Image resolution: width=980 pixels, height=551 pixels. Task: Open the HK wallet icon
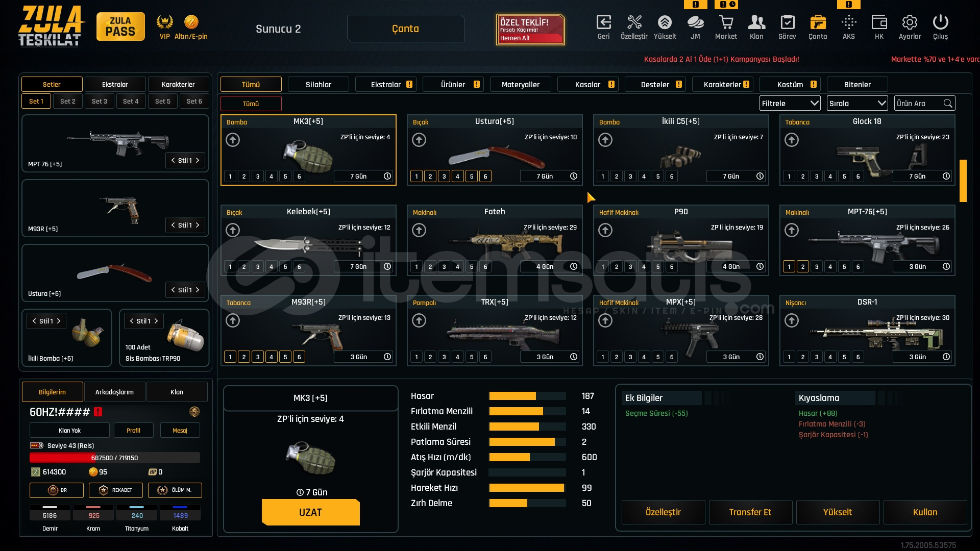click(879, 22)
